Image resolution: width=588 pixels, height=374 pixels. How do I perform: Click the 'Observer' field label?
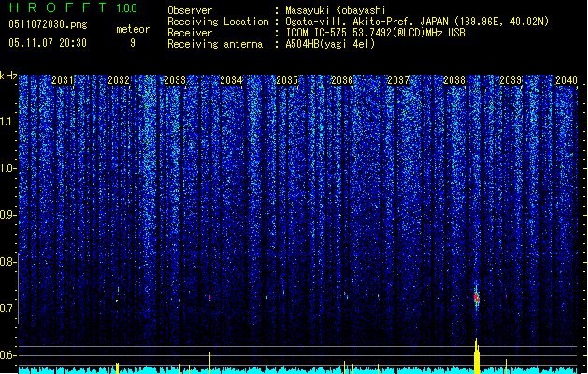tap(190, 10)
